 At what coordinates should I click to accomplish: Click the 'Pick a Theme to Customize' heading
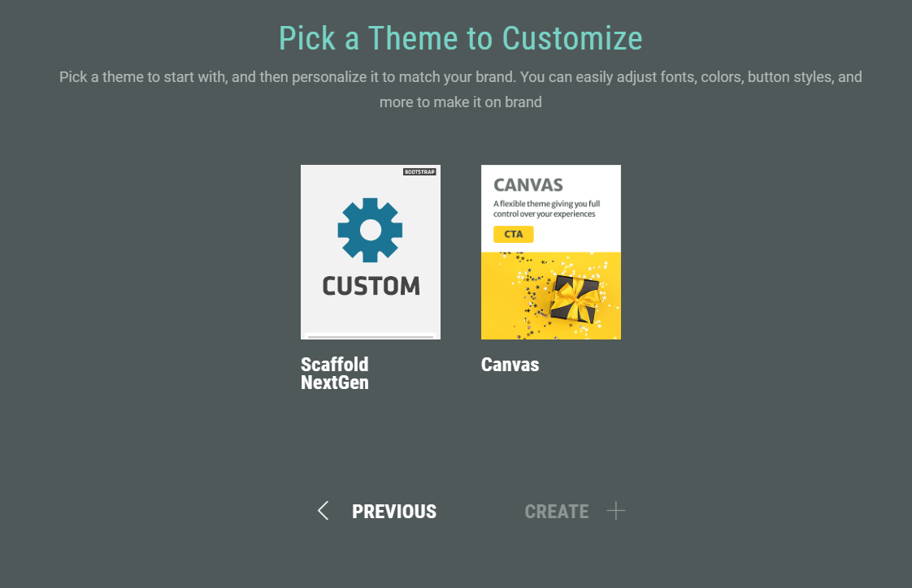(460, 38)
